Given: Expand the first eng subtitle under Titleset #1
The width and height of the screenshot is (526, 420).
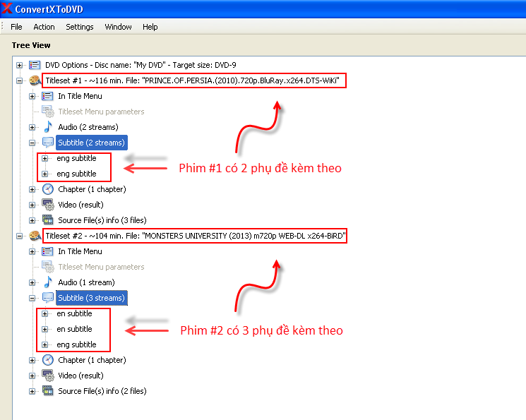Looking at the screenshot, I should (x=45, y=158).
